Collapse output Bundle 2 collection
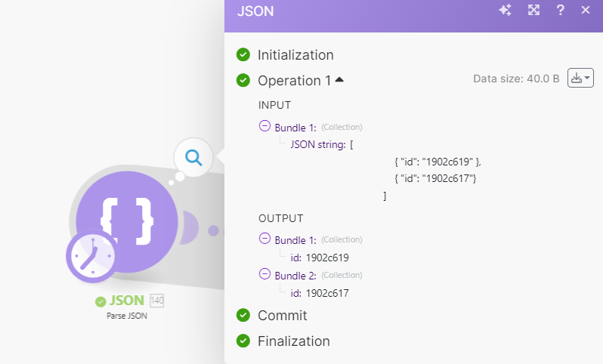The width and height of the screenshot is (603, 364). 264,274
